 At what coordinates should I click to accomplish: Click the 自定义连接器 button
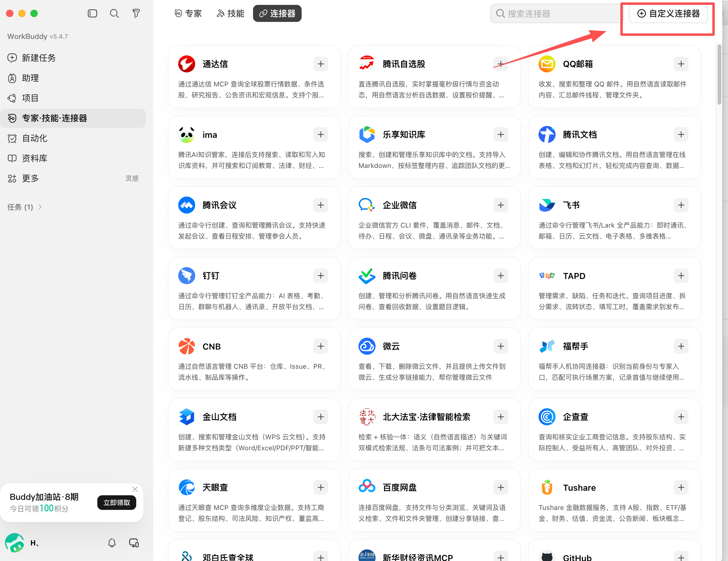668,13
